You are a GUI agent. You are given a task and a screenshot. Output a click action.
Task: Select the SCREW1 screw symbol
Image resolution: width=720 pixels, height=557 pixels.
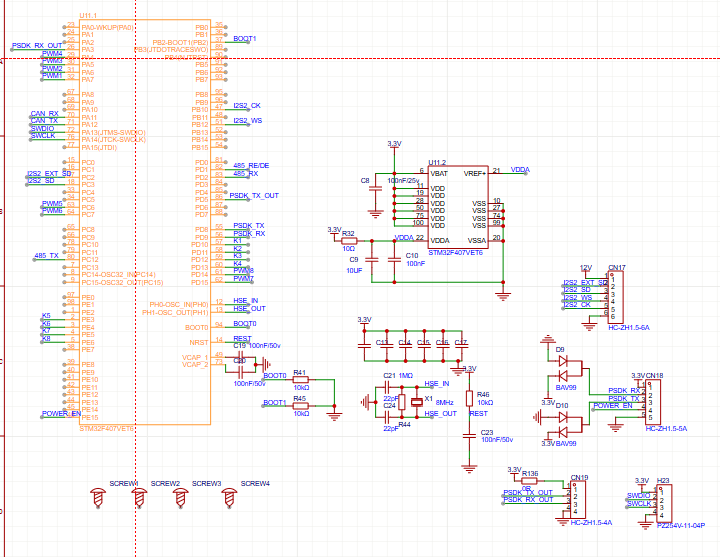(98, 498)
